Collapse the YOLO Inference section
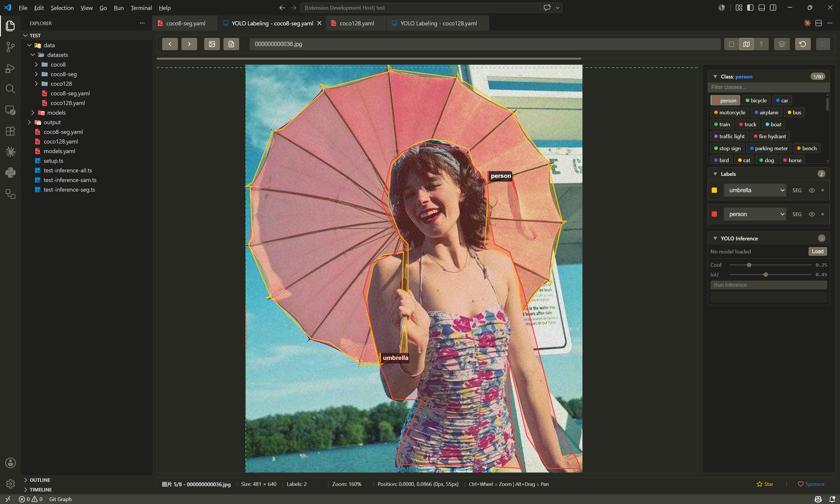The image size is (840, 504). click(715, 238)
